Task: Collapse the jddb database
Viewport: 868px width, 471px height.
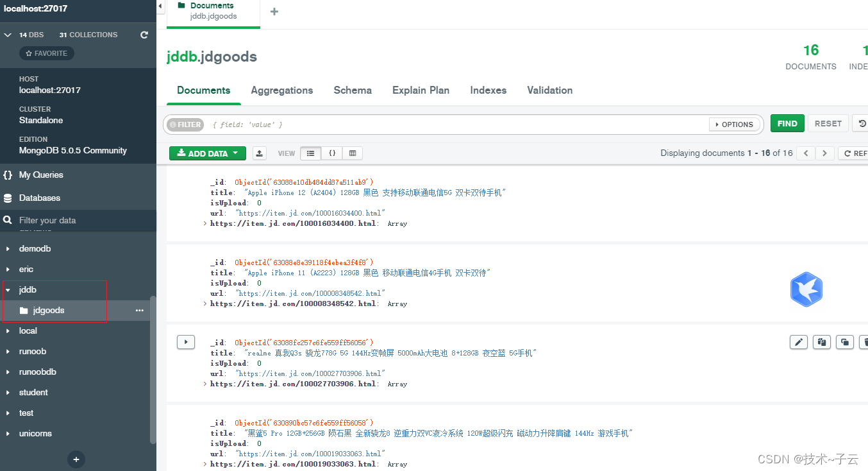Action: 8,290
